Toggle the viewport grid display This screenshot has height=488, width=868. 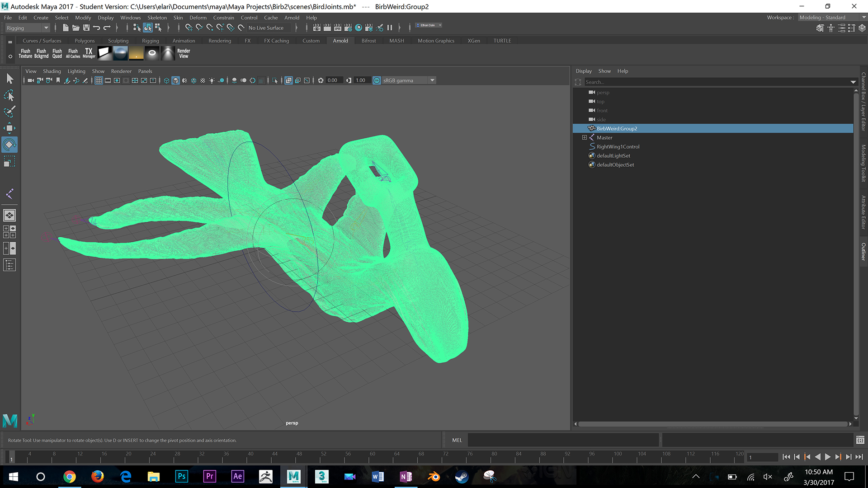tap(99, 80)
